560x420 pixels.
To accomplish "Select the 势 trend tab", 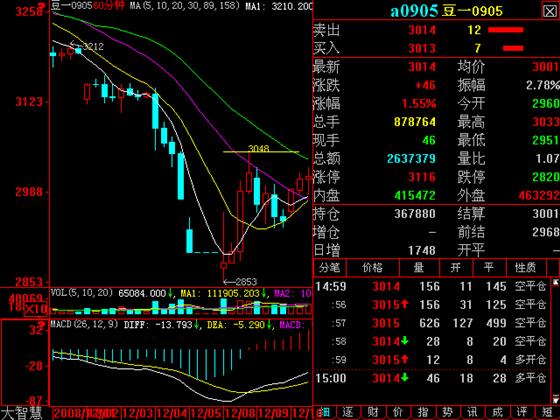I will point(448,413).
